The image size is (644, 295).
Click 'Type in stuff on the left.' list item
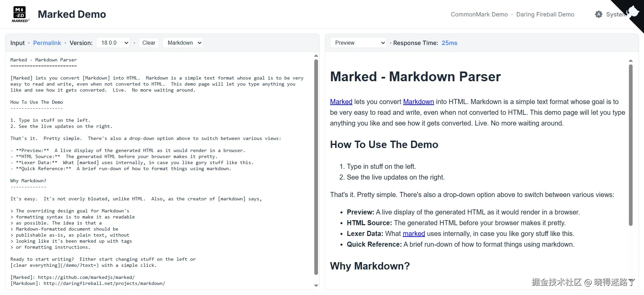pos(381,166)
